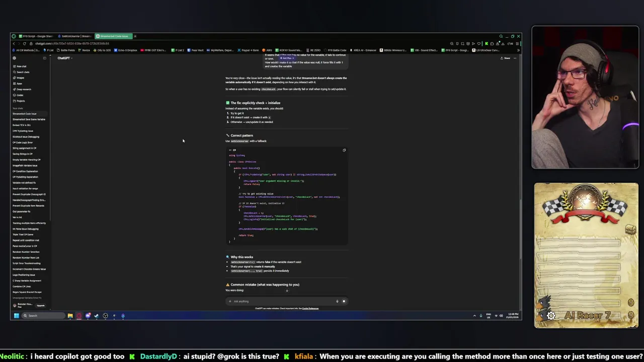Stop generating the response
Viewport: 644px width, 362px height.
[x=344, y=301]
